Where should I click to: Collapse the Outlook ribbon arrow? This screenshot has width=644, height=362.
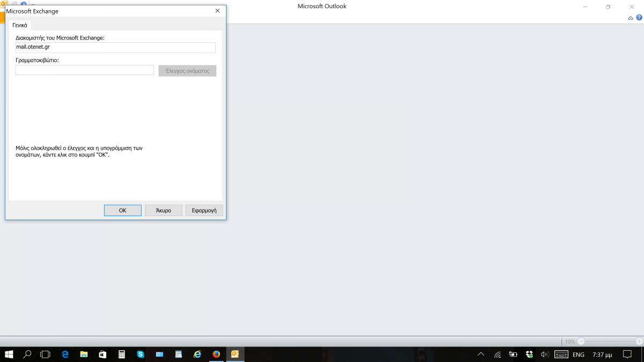[x=631, y=18]
